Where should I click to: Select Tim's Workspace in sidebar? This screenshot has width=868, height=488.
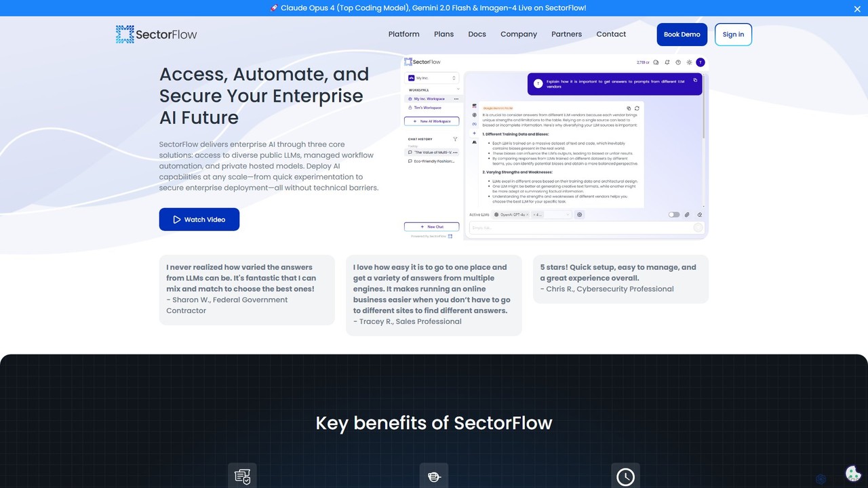click(428, 108)
